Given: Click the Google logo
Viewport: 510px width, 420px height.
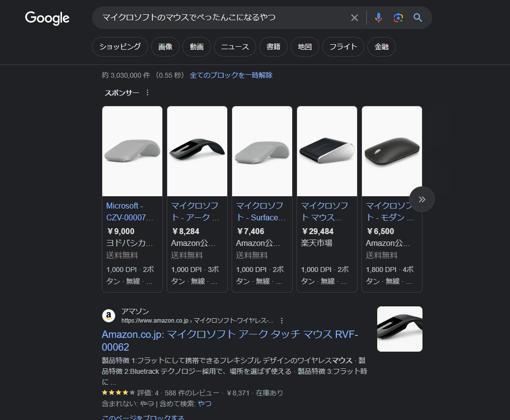Looking at the screenshot, I should 47,18.
